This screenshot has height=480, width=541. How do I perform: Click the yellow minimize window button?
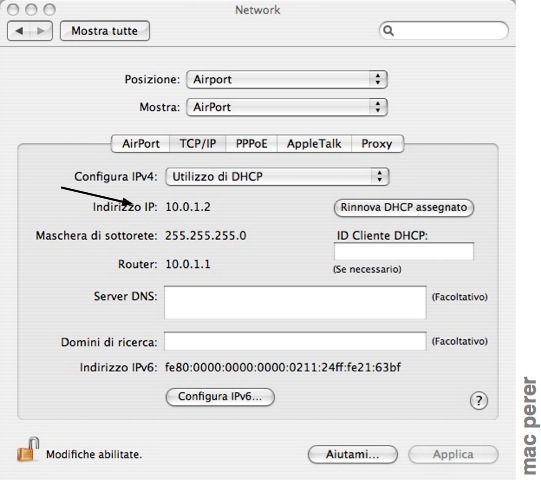pos(31,10)
